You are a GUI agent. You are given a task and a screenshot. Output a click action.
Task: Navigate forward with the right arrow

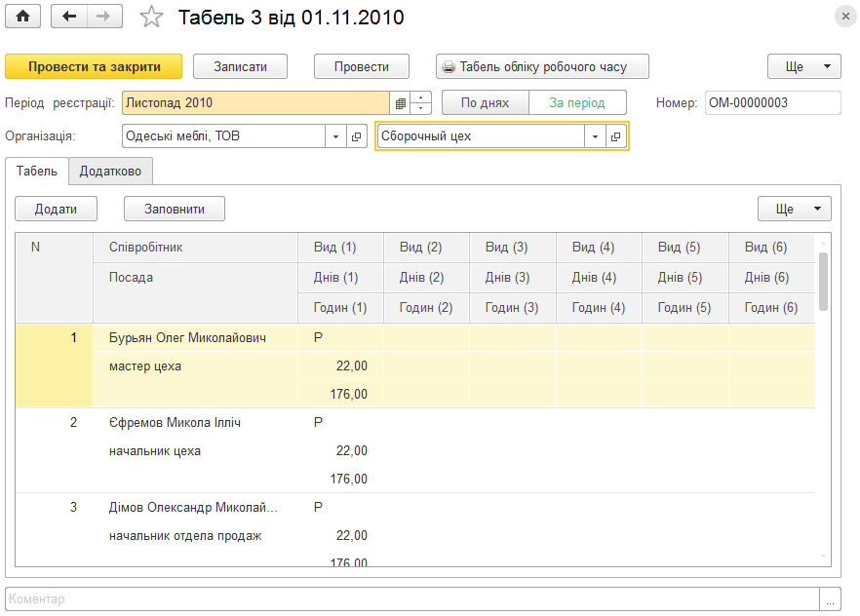coord(103,17)
